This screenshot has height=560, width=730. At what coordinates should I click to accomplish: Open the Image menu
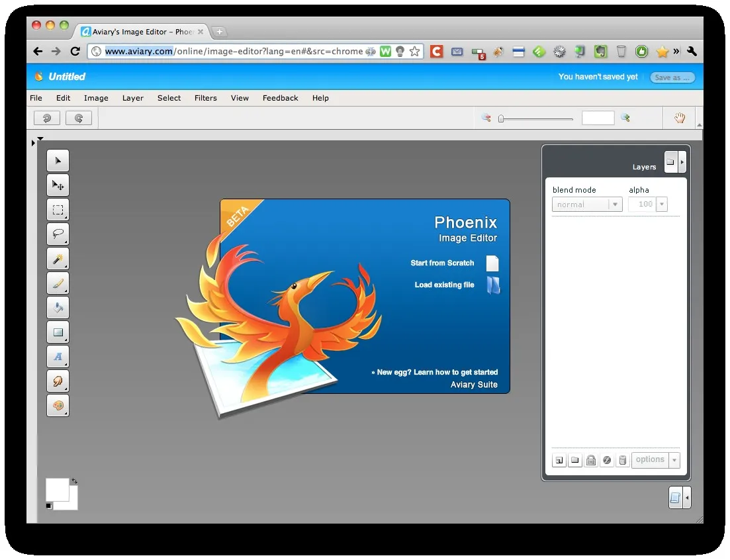pos(96,98)
